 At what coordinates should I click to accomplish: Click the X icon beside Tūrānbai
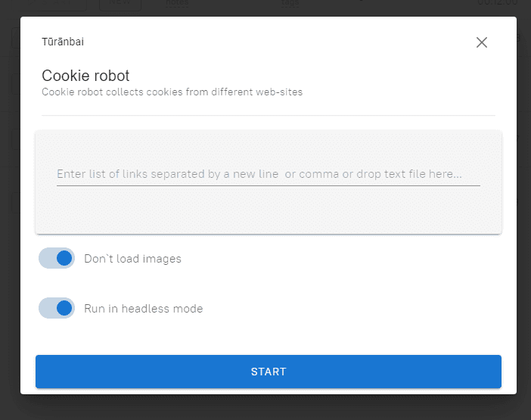[482, 42]
